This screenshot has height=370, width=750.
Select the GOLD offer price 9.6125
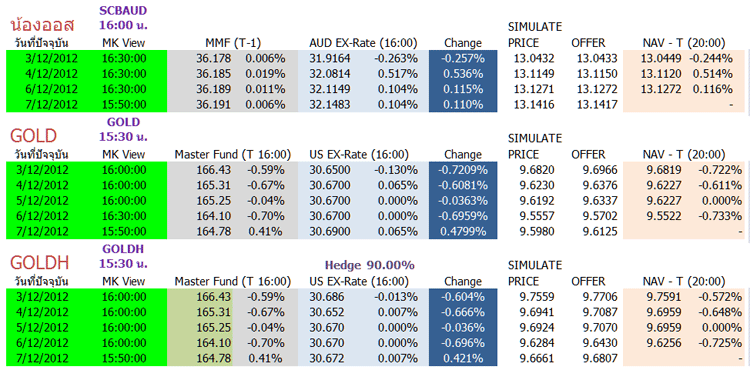[600, 231]
